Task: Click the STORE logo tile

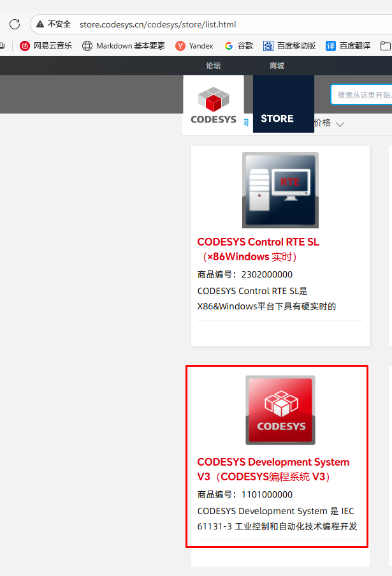Action: pos(284,104)
